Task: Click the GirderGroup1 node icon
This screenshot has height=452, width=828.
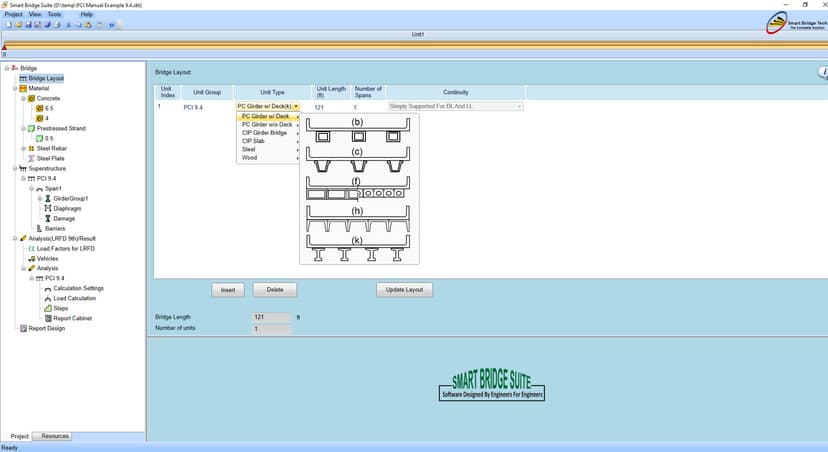Action: 48,199
